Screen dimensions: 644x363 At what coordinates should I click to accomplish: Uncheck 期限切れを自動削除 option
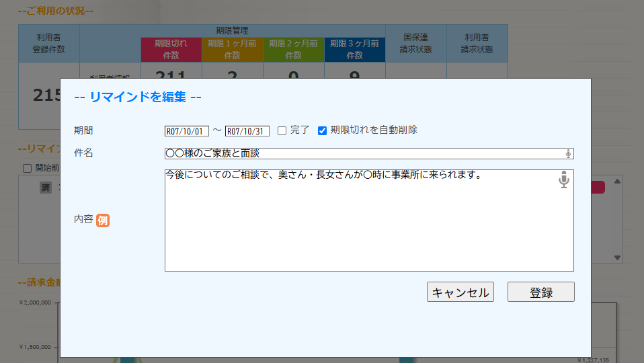click(x=322, y=130)
